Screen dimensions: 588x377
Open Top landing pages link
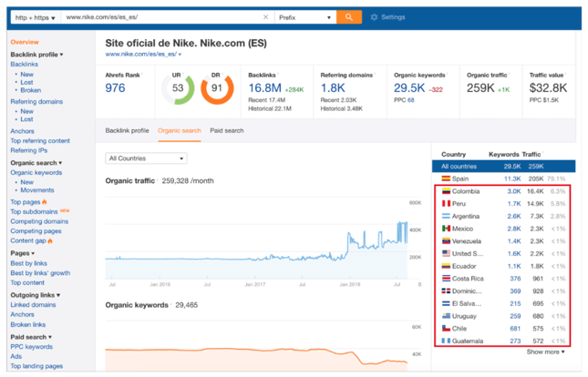(x=36, y=366)
